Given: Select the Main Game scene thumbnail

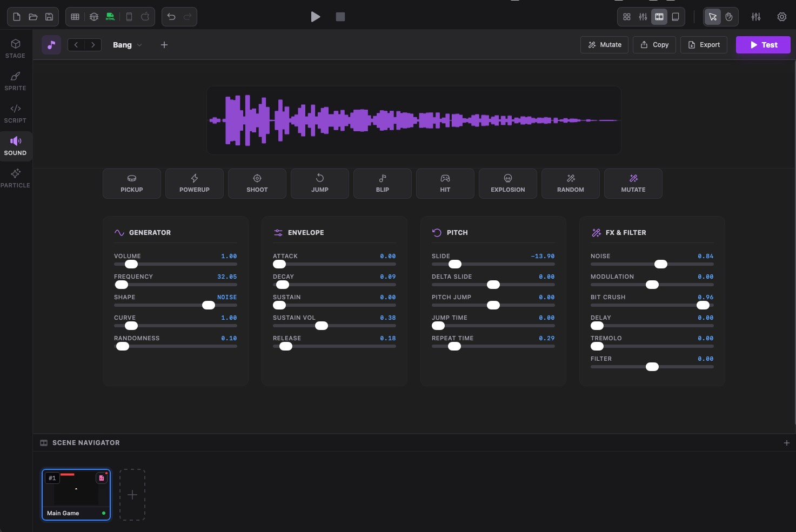Looking at the screenshot, I should click(76, 495).
